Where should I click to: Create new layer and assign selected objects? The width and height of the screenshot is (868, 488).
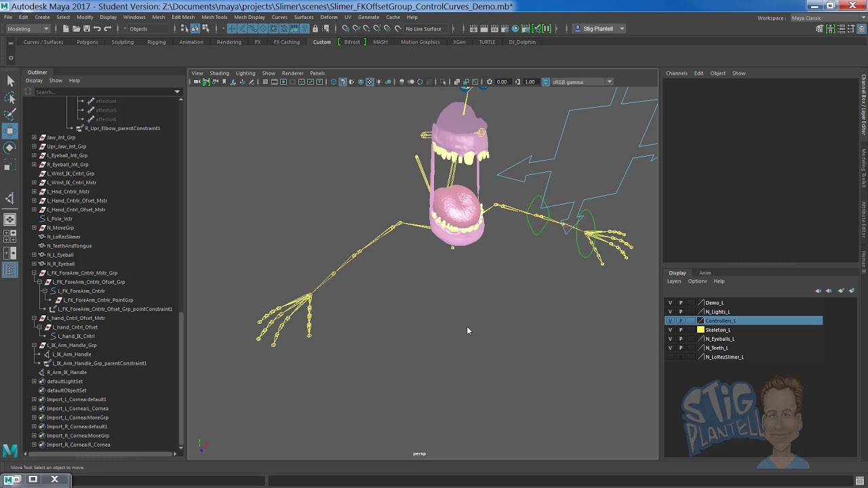(x=852, y=291)
